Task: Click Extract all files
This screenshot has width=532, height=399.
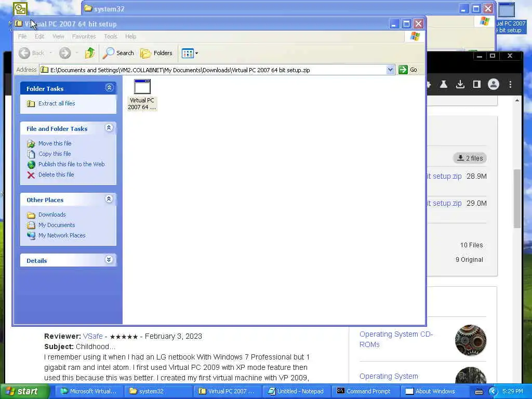Action: coord(57,103)
